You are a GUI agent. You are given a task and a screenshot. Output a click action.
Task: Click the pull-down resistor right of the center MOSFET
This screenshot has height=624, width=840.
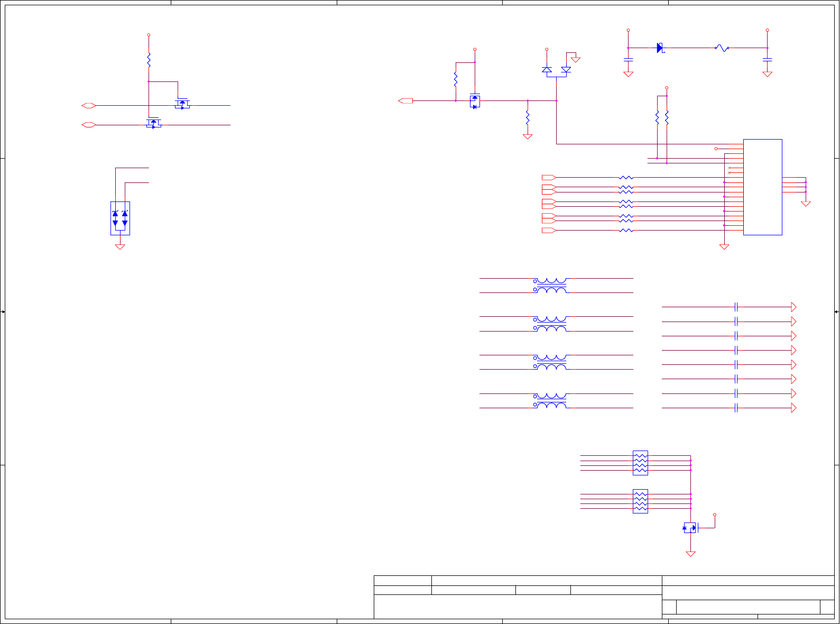click(528, 117)
